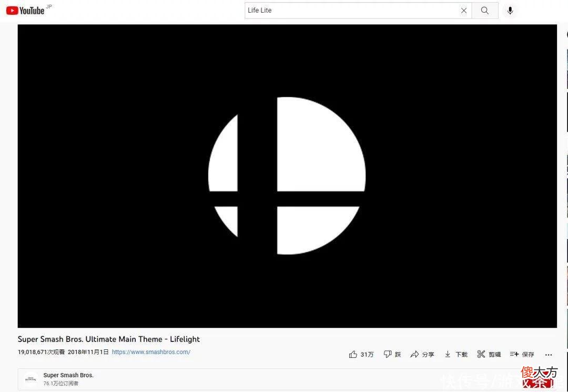Click the search magnifier button

pos(485,11)
